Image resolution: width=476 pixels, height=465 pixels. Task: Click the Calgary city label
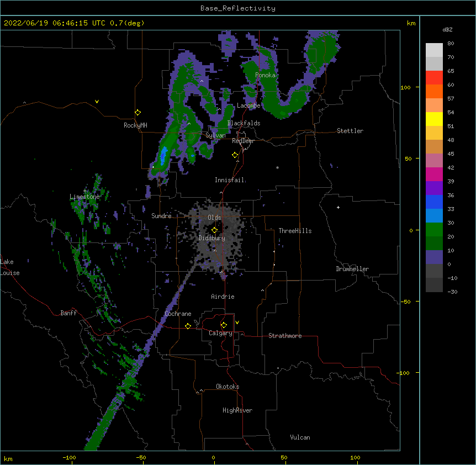220,333
